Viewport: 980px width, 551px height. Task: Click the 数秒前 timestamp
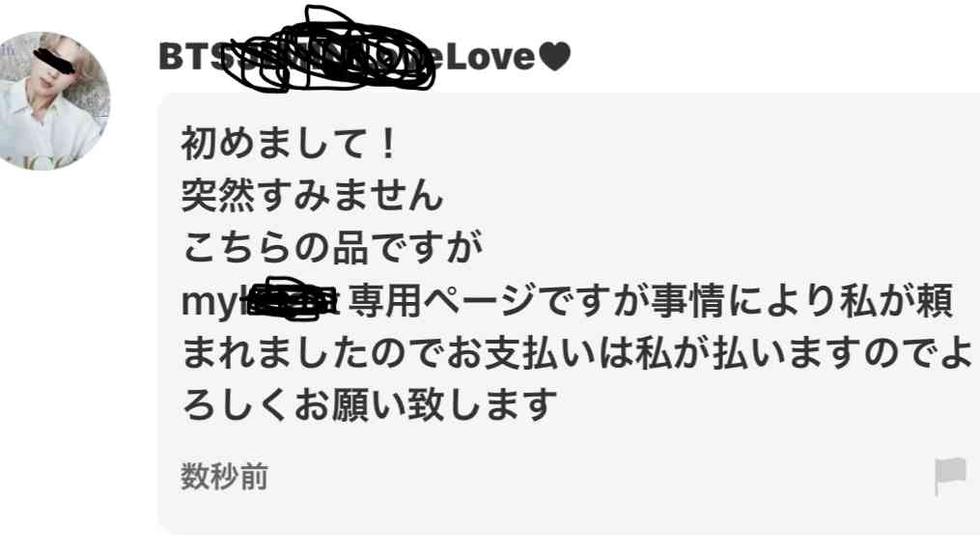point(224,476)
